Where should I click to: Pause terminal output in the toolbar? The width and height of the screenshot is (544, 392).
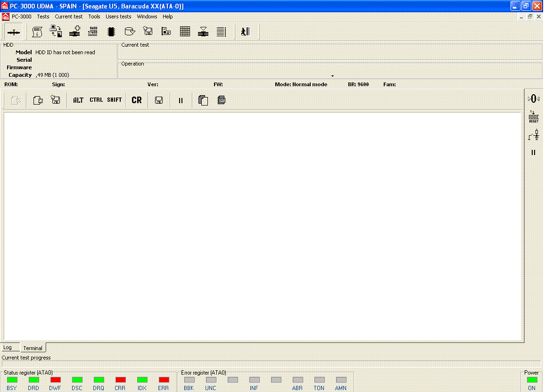pos(181,101)
